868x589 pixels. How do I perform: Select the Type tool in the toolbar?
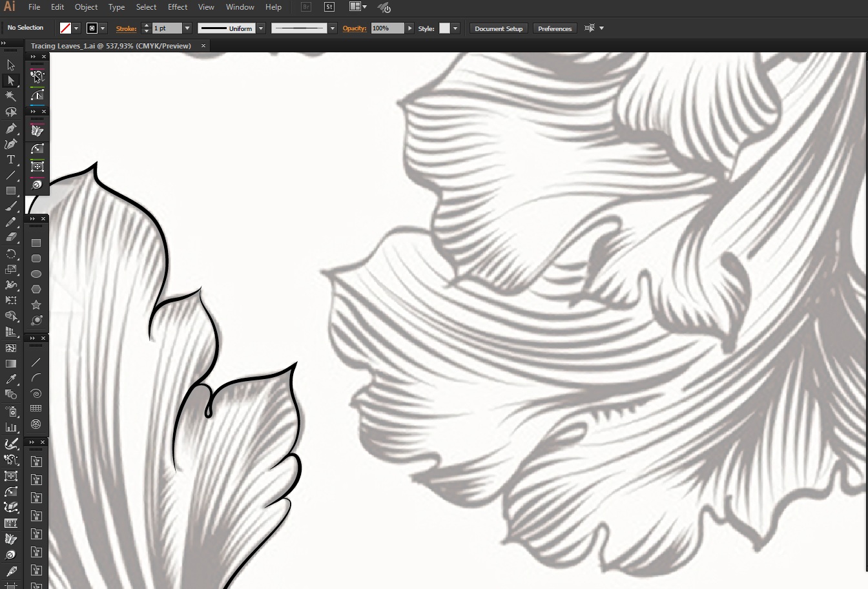(11, 160)
